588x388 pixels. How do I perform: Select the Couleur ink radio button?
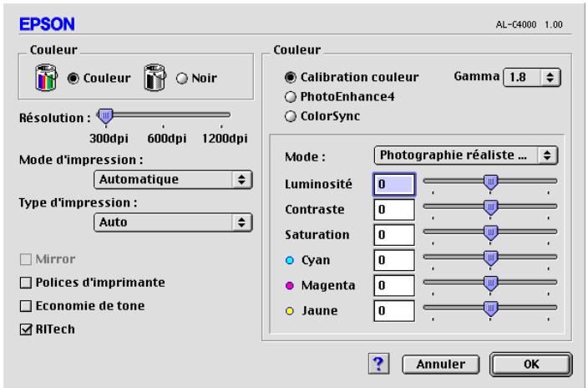click(73, 78)
